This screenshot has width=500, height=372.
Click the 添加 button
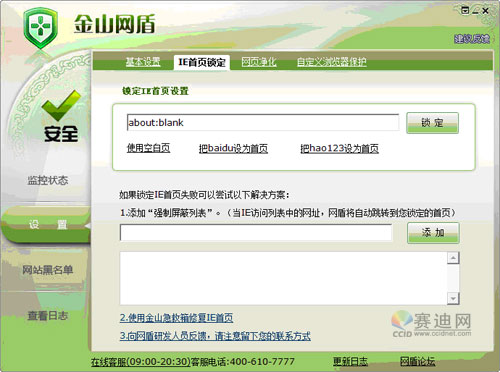(433, 233)
